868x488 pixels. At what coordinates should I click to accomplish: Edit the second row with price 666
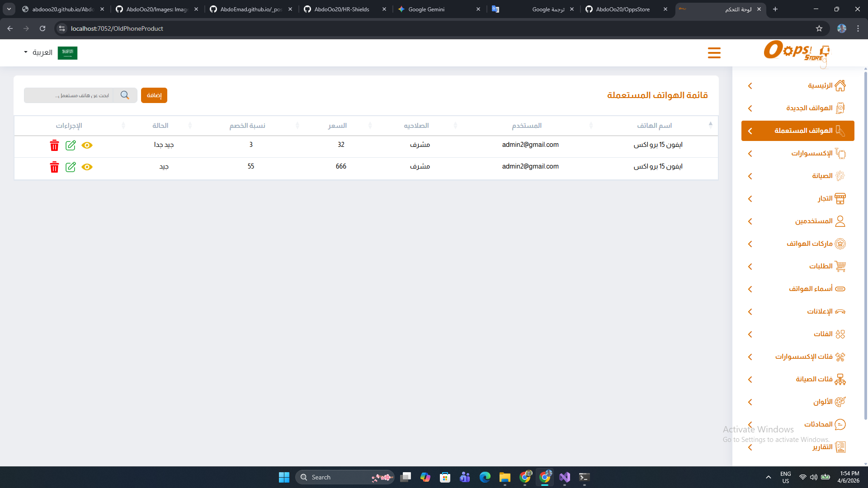71,167
